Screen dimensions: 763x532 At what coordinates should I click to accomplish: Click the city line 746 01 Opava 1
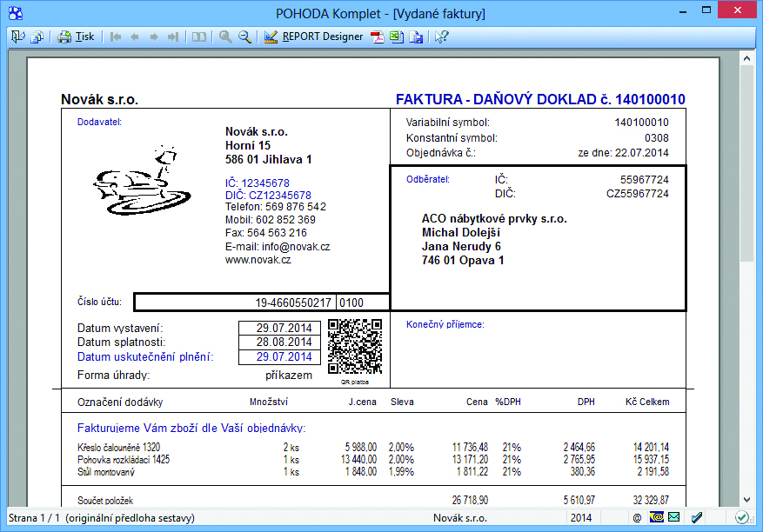tap(463, 260)
